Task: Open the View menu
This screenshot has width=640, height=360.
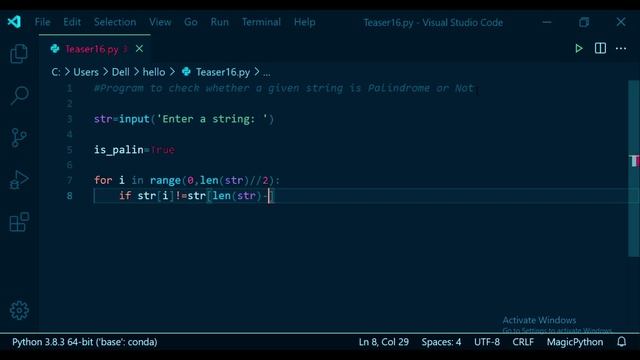Action: coord(160,22)
